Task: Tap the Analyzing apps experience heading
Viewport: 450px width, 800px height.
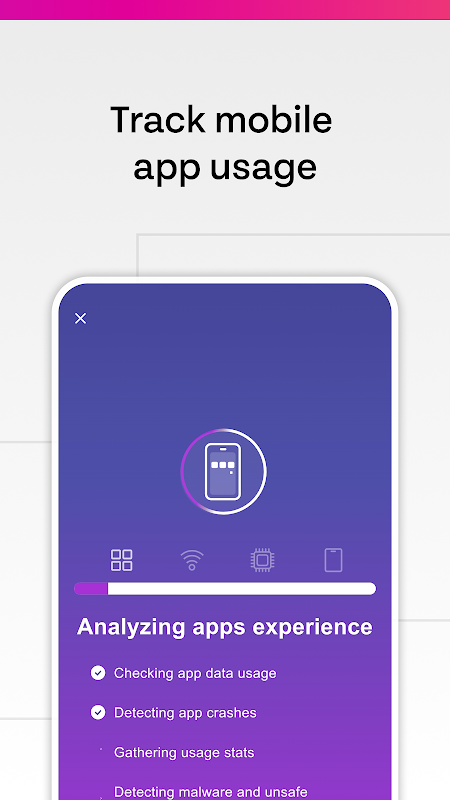Action: 224,627
